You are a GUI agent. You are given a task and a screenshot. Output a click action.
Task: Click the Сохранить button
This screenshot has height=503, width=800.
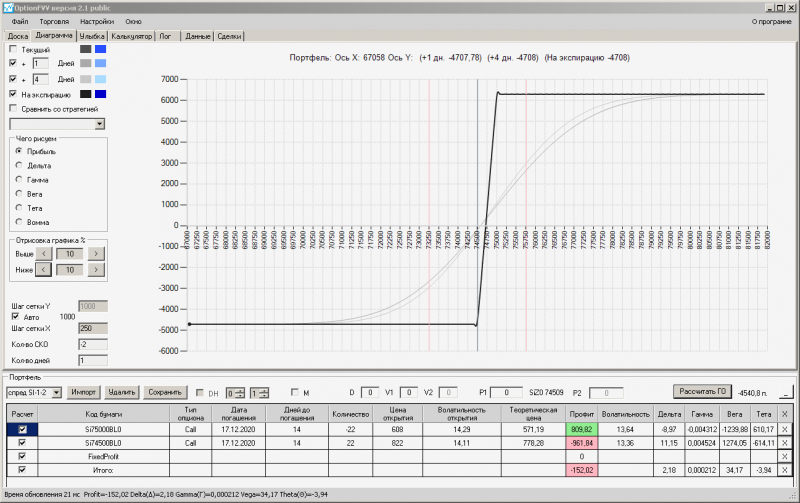[165, 392]
